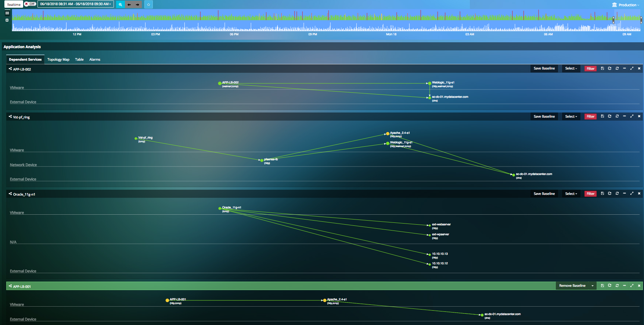Screen dimensions: 644x325
Task: Switch to the Dependent Services tab
Action: [25, 60]
